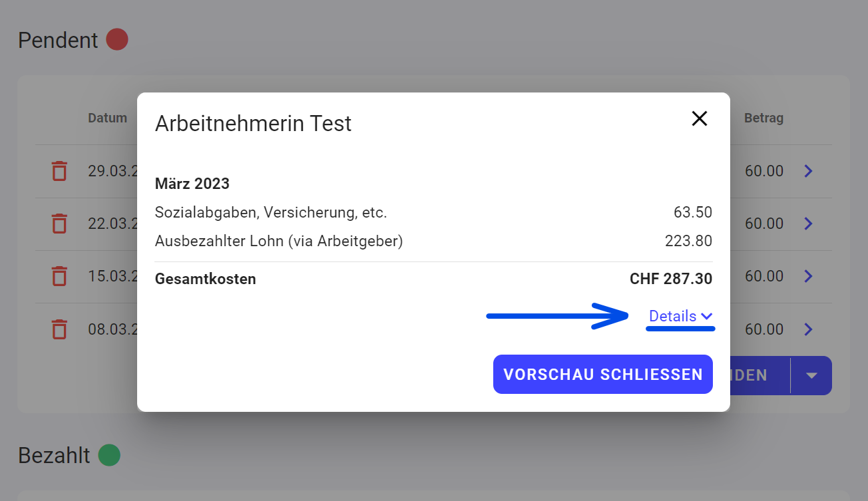Click the Datum column header
Screen dimensions: 868x501
(107, 118)
